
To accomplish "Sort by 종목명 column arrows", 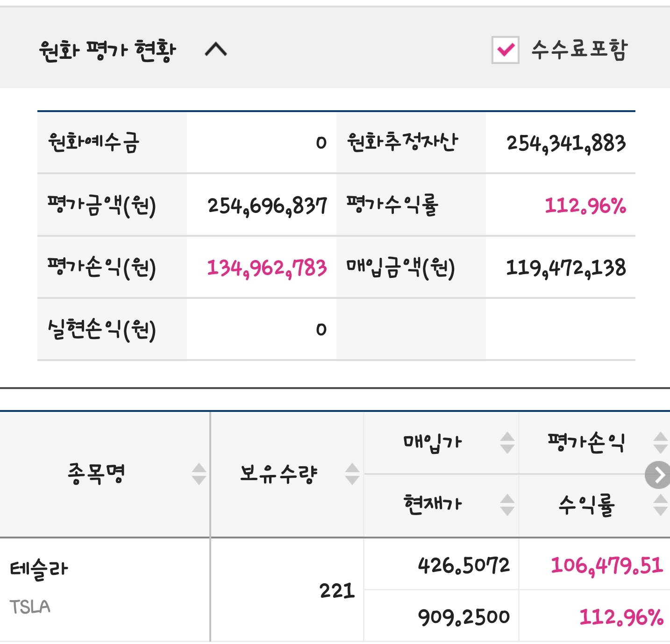I will pyautogui.click(x=199, y=474).
